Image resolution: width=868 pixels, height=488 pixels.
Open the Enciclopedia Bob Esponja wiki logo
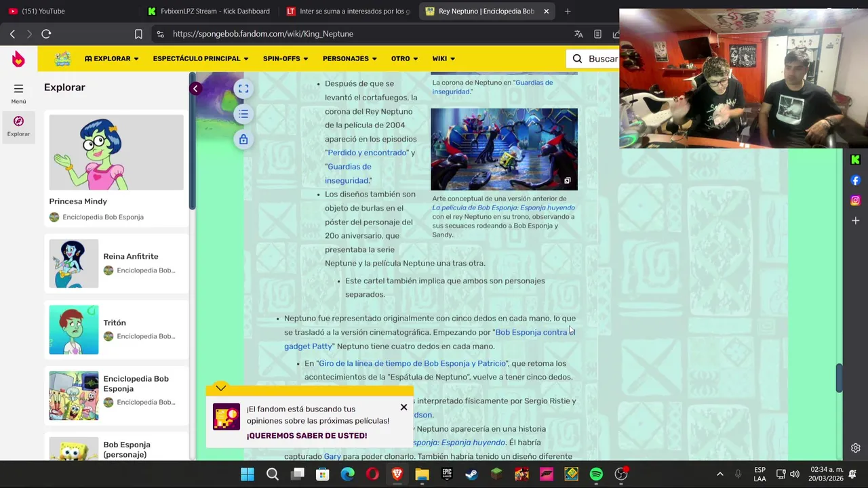62,58
